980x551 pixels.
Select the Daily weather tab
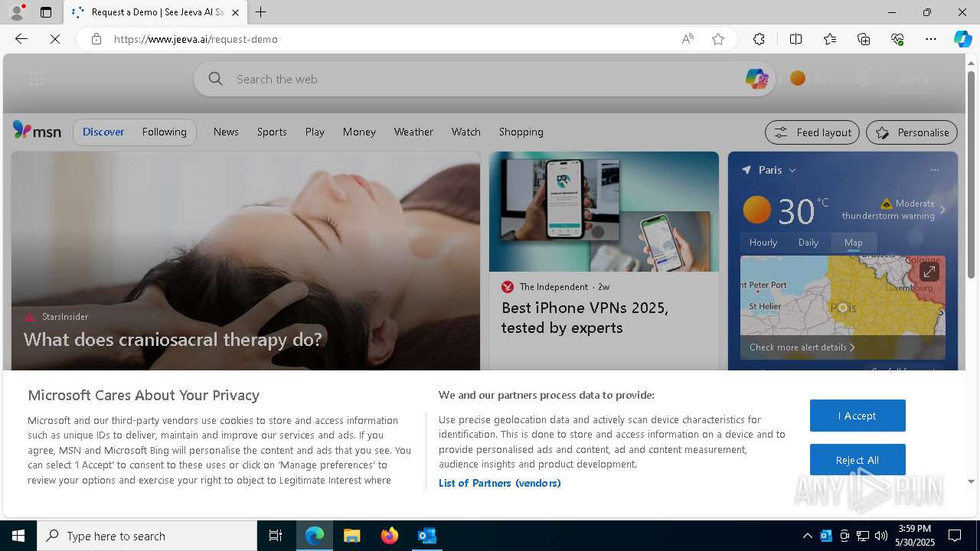808,243
